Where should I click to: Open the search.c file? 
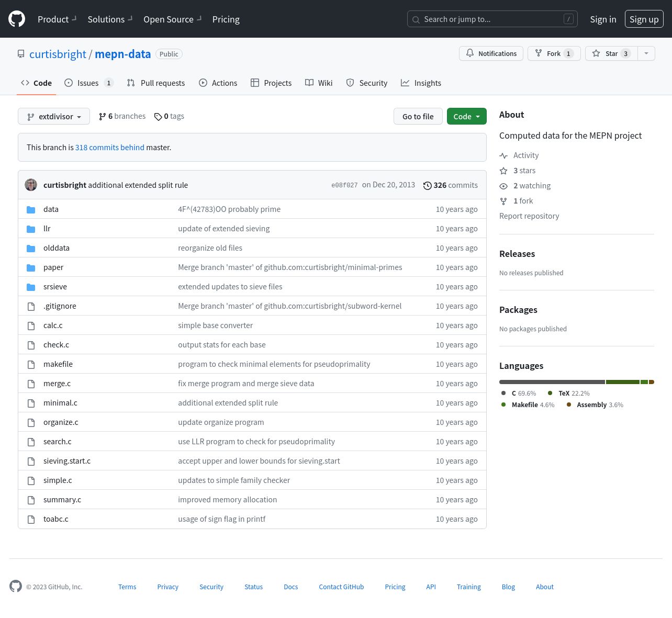coord(58,442)
